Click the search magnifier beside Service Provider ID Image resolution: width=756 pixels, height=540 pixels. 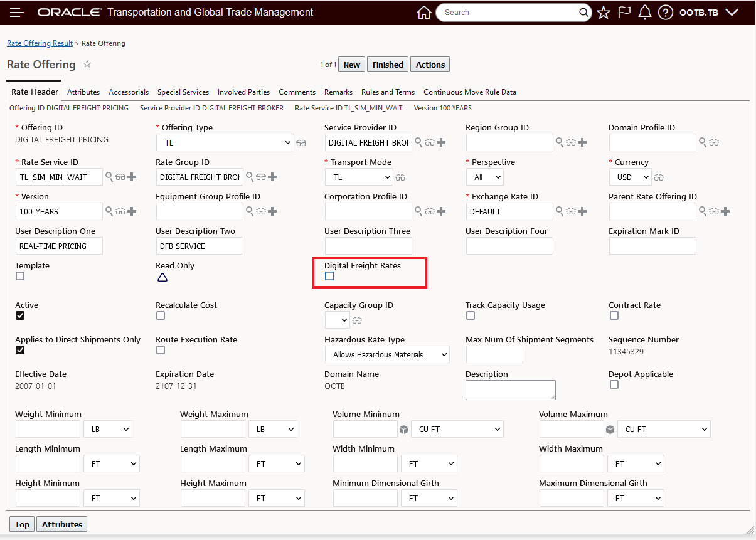click(418, 142)
